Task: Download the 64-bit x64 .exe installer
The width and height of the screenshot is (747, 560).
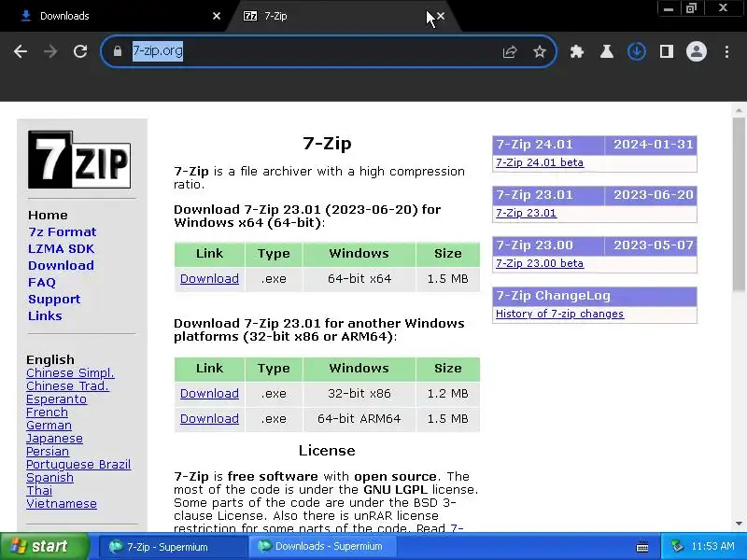Action: 209,278
